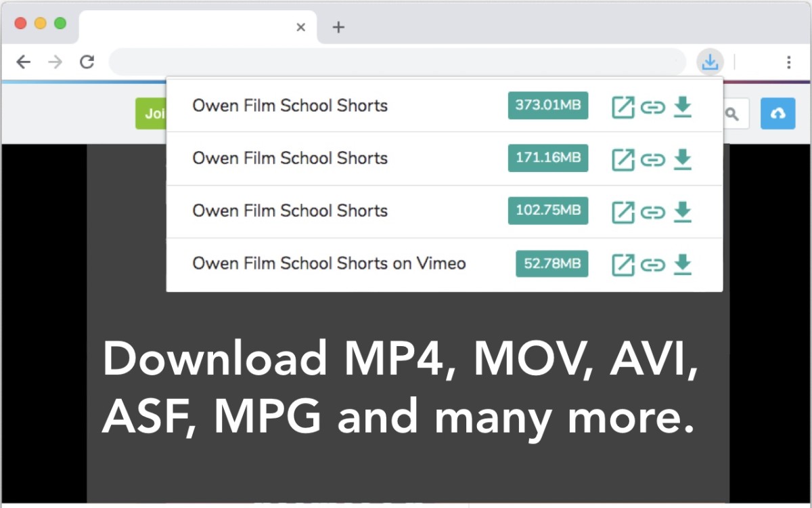Viewport: 812px width, 508px height.
Task: Copy link for the 373.01MB video
Action: [x=652, y=107]
